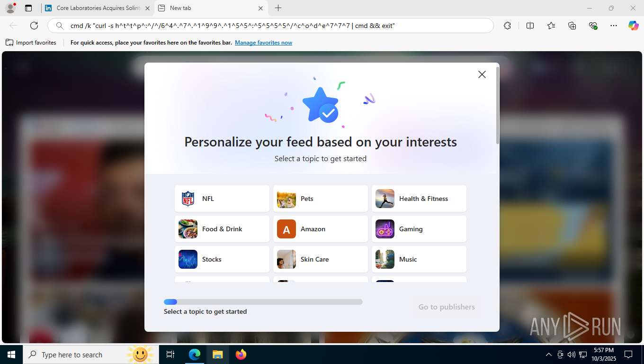Viewport: 644px width, 364px height.
Task: Open the volume speaker tray icon
Action: [572, 355]
